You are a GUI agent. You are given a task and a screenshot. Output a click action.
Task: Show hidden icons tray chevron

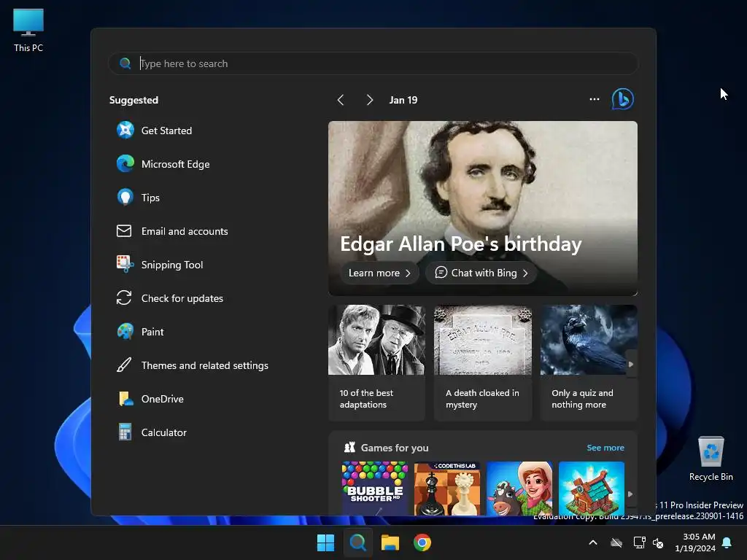593,542
